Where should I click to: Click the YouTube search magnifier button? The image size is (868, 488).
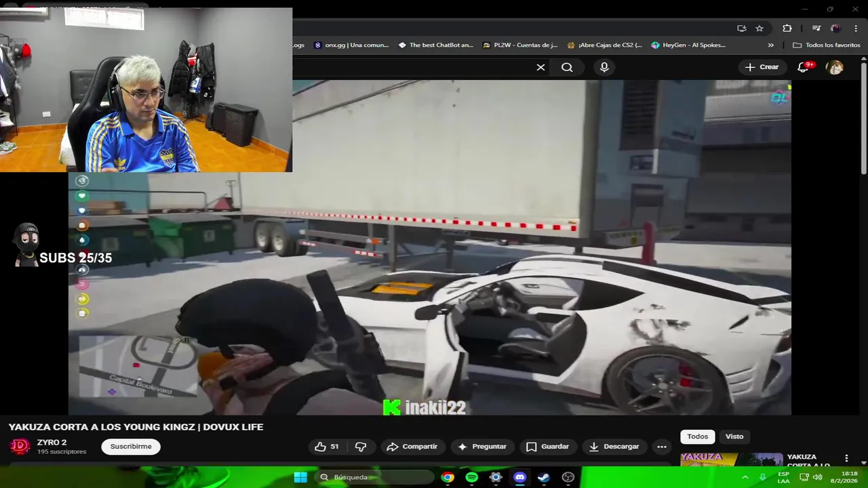pyautogui.click(x=567, y=67)
